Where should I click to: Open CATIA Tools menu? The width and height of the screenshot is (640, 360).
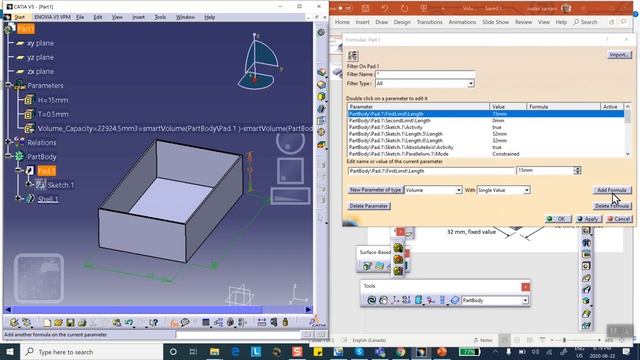coord(160,17)
